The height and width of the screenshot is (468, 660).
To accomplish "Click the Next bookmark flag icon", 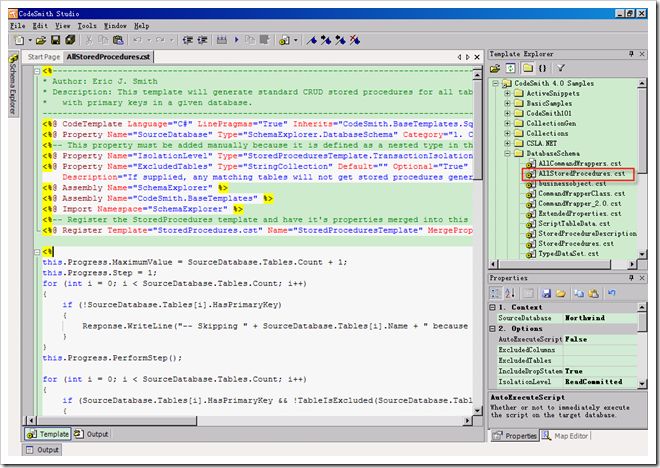I will tap(326, 40).
